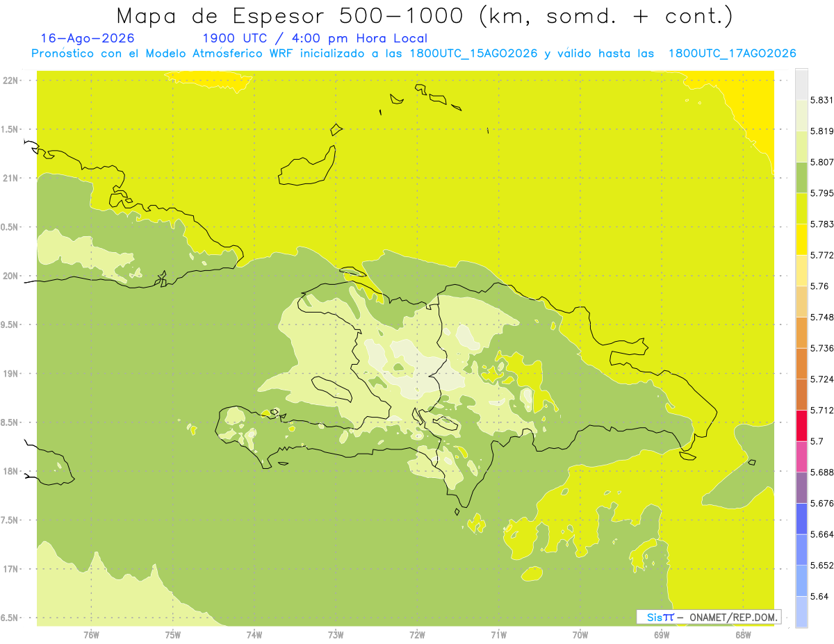This screenshot has width=834, height=644.
Task: Click the legend value 5.795
Action: pos(821,193)
